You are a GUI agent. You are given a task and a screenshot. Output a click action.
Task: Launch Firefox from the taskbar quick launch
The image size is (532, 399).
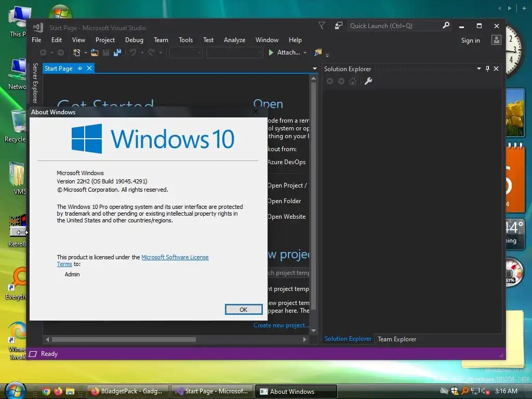pyautogui.click(x=58, y=391)
